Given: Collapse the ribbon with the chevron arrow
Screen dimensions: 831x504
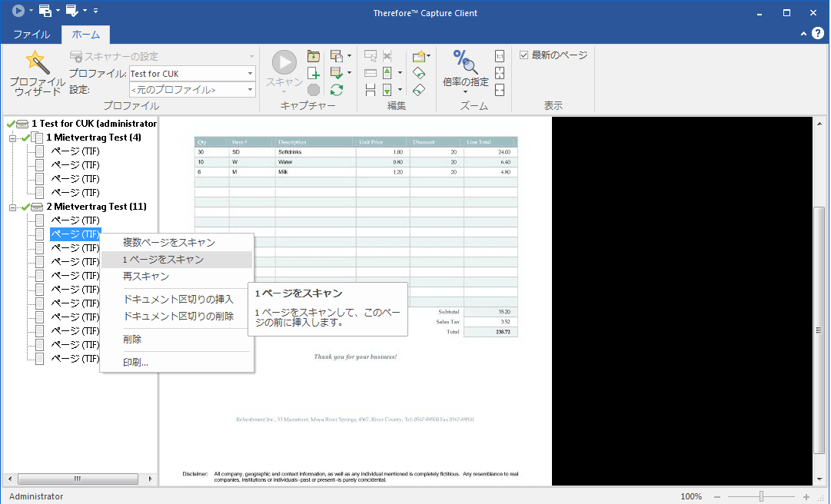Looking at the screenshot, I should tap(803, 33).
